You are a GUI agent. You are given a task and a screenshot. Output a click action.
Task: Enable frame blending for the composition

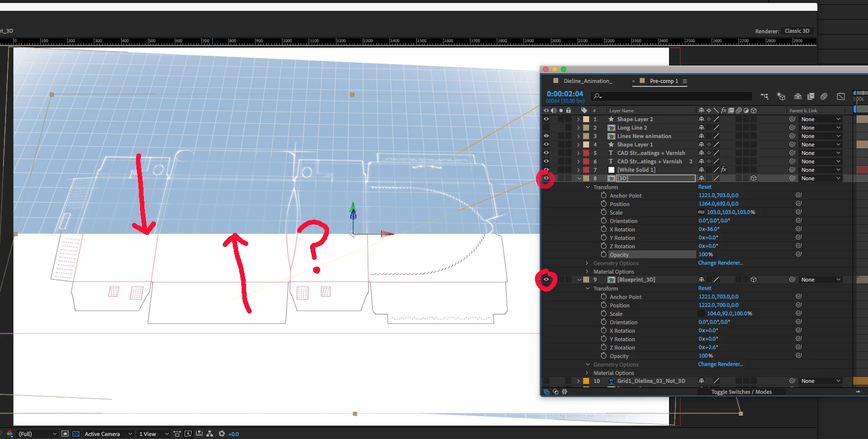pyautogui.click(x=811, y=96)
